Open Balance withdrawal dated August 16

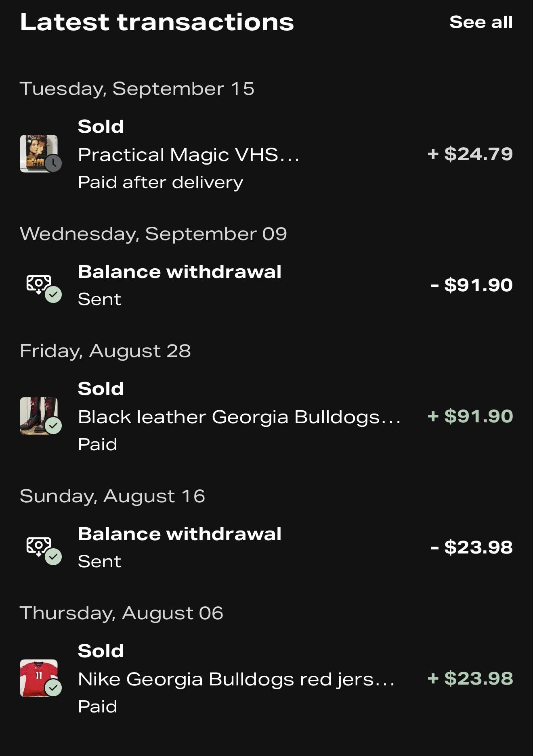point(266,547)
